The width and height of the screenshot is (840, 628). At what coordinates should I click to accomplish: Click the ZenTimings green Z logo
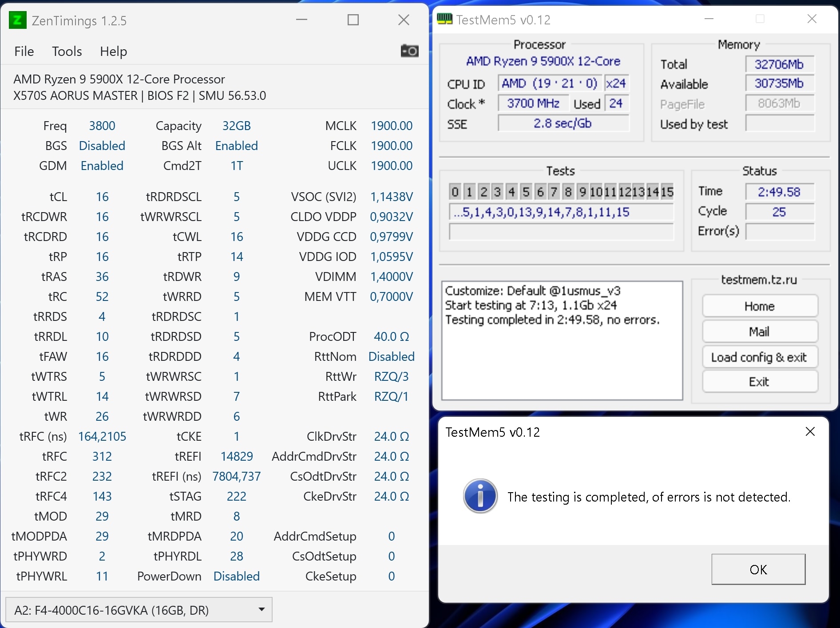coord(18,20)
